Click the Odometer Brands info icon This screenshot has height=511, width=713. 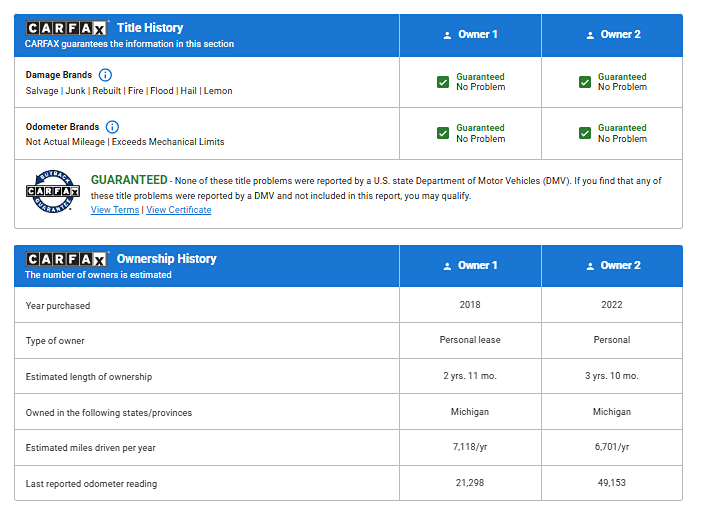click(x=112, y=127)
